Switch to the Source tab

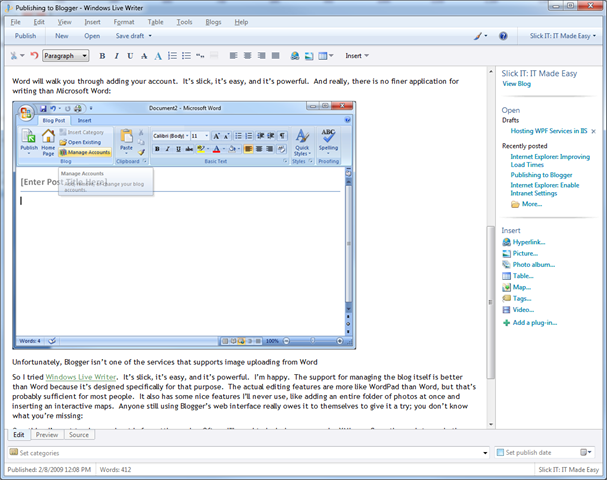point(78,435)
